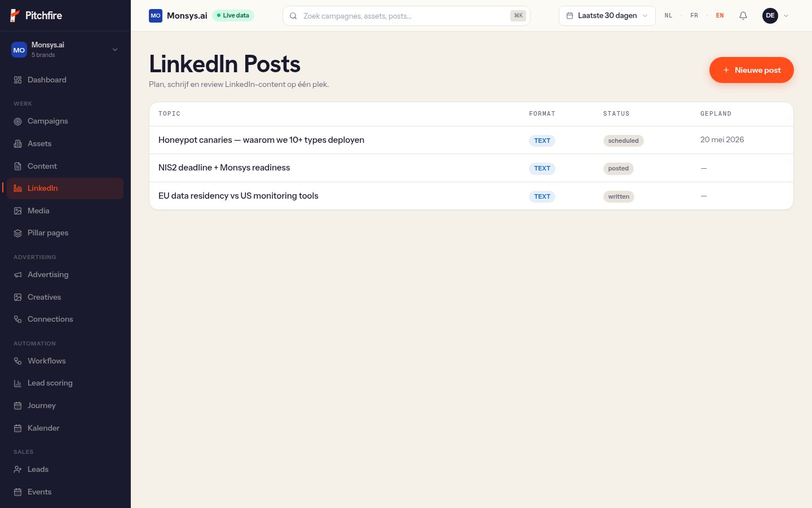Image resolution: width=812 pixels, height=508 pixels.
Task: Click the blue MO brand badge in top bar
Action: [x=156, y=16]
